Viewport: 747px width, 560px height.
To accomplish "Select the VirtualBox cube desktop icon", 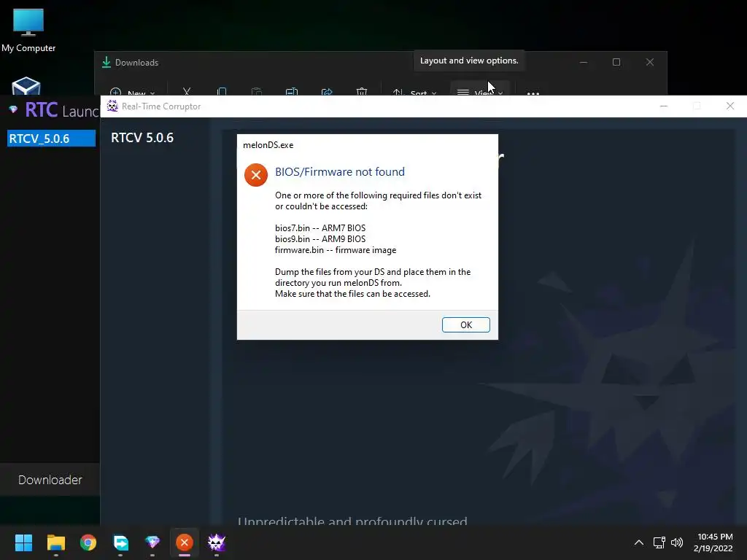I will click(26, 86).
